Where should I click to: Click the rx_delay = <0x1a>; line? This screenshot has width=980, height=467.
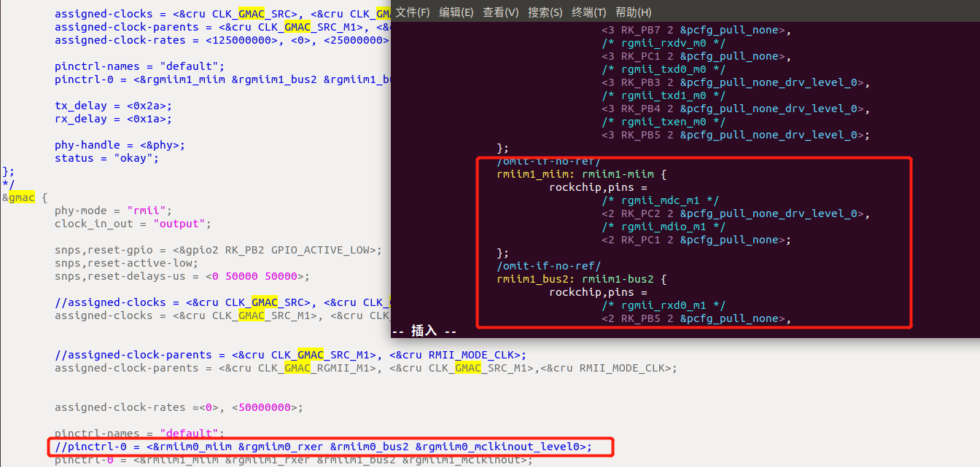coord(113,119)
